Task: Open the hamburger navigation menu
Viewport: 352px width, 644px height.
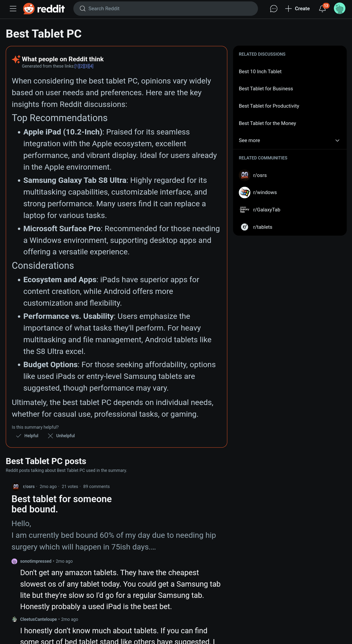Action: (13, 9)
